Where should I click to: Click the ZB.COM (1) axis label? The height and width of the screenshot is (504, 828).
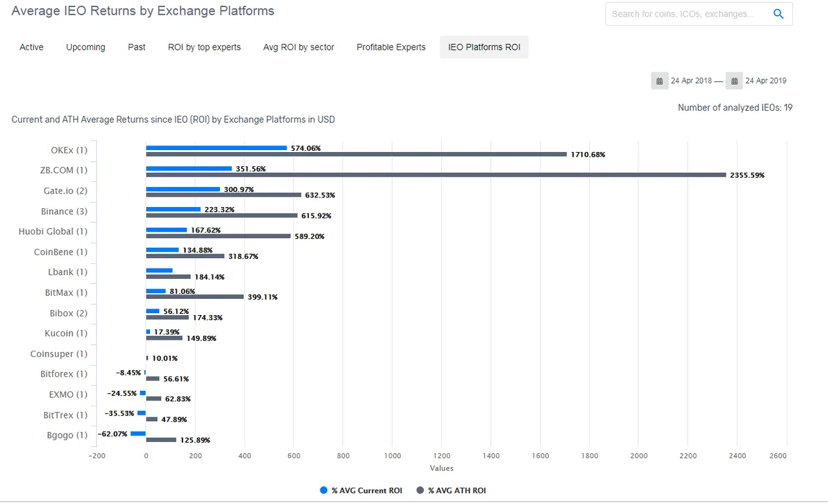click(63, 170)
